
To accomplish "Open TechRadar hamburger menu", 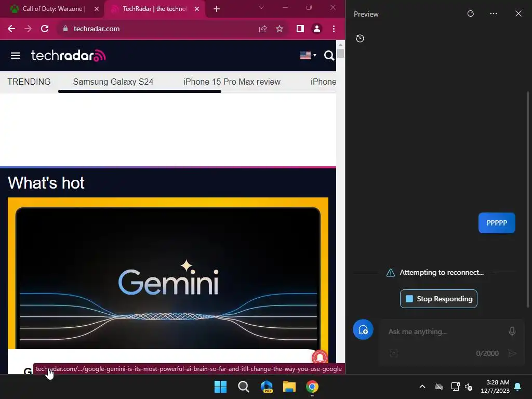I will 16,56.
